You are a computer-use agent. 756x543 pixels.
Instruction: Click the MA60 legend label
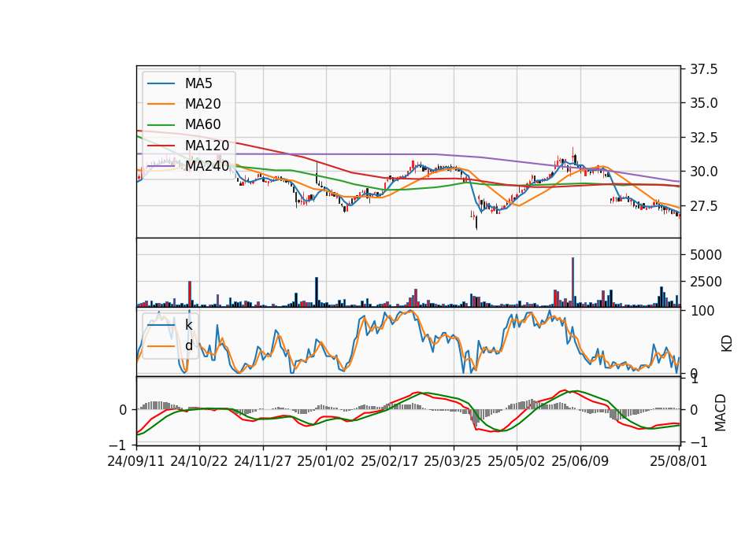[202, 124]
